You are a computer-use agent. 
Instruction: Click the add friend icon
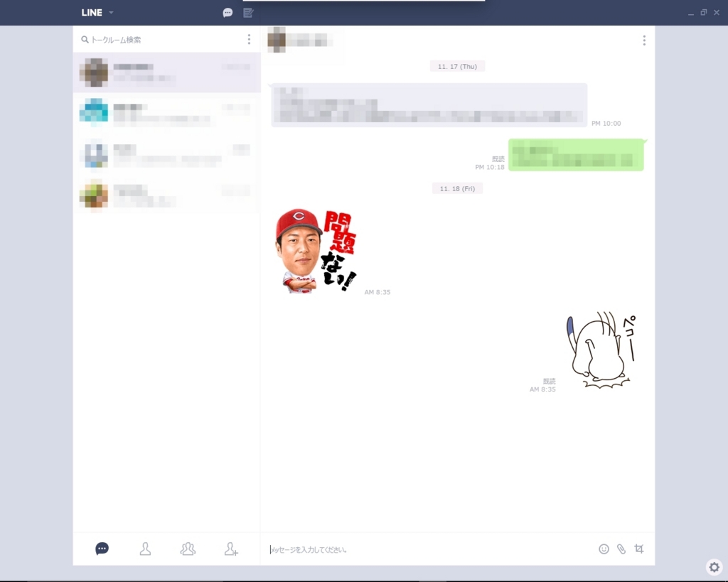coord(230,548)
